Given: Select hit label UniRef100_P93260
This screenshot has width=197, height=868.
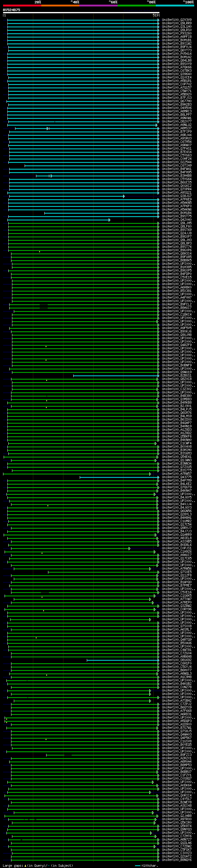Looking at the screenshot, I should click(x=177, y=33).
